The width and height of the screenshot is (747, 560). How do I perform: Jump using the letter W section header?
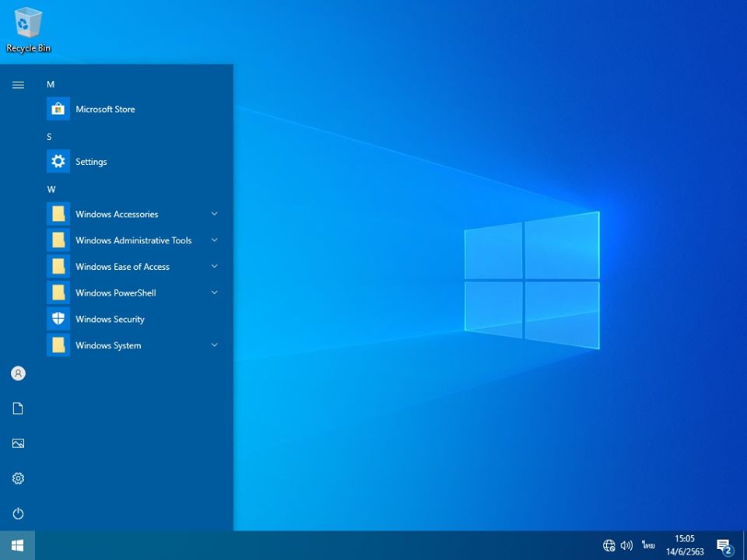tap(51, 189)
